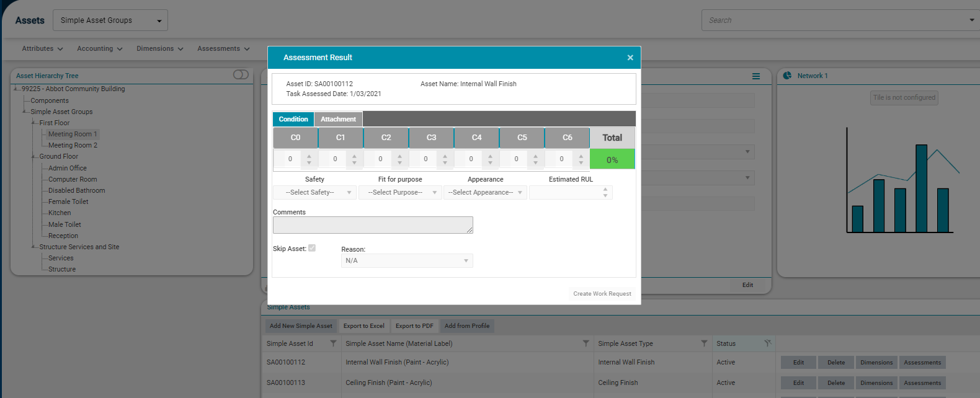Screen dimensions: 980x398
Task: Toggle the Asset Hierarchy Tree switch
Action: click(241, 75)
